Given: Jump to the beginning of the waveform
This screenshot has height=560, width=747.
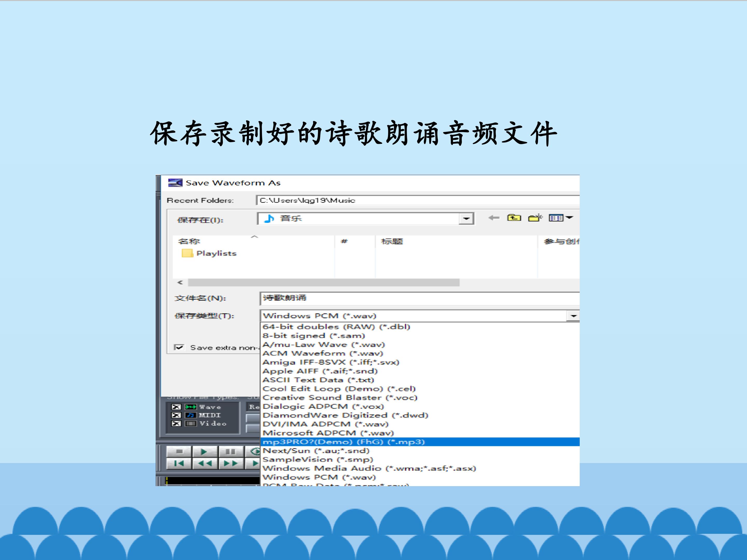Looking at the screenshot, I should click(179, 464).
